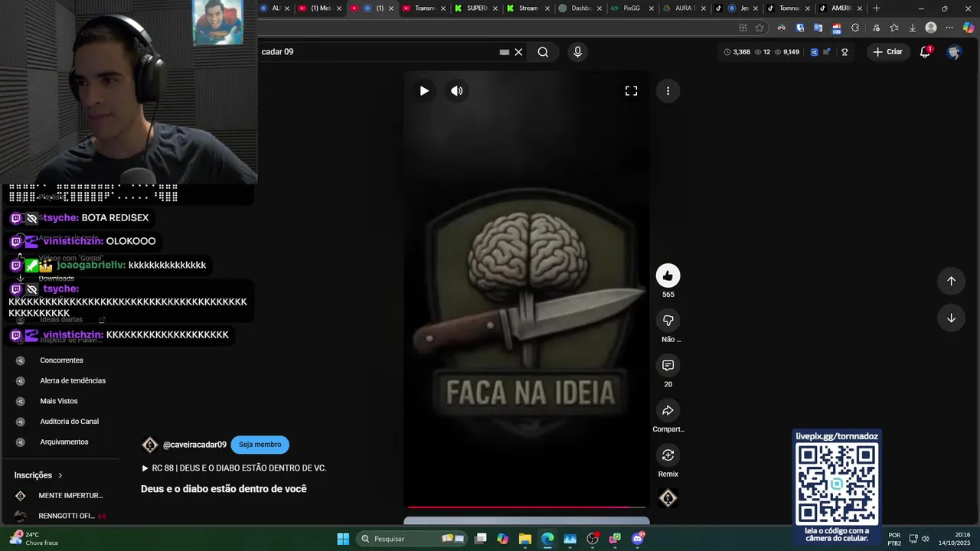
Task: Open Mais Vistos sidebar item
Action: click(x=59, y=401)
